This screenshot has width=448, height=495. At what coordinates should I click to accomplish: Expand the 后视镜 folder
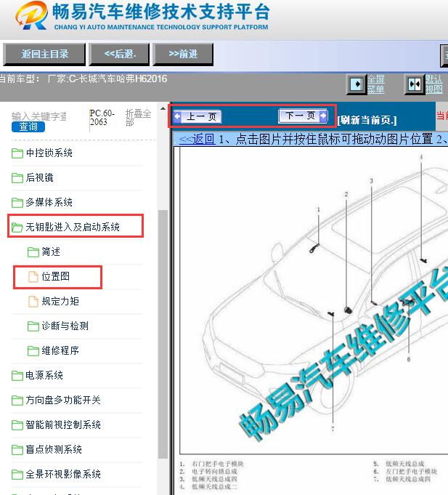point(39,178)
